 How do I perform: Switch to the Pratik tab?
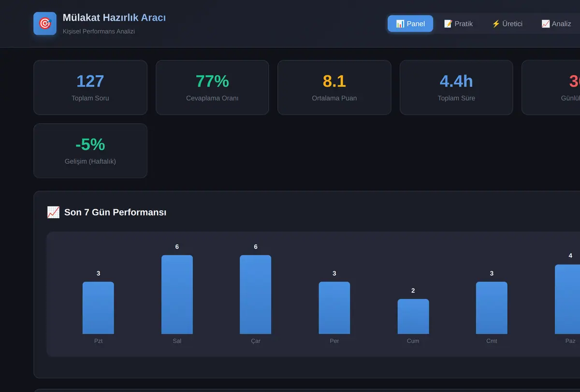(x=458, y=24)
